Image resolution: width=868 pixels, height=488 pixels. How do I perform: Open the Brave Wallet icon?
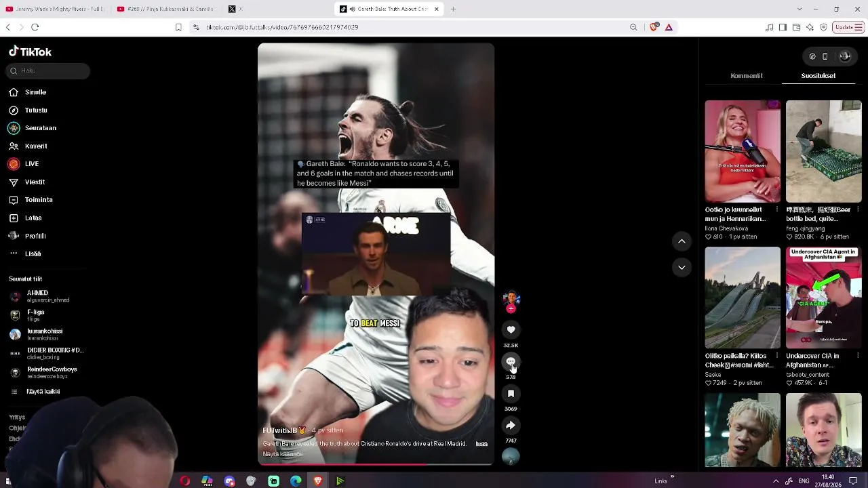(x=796, y=27)
